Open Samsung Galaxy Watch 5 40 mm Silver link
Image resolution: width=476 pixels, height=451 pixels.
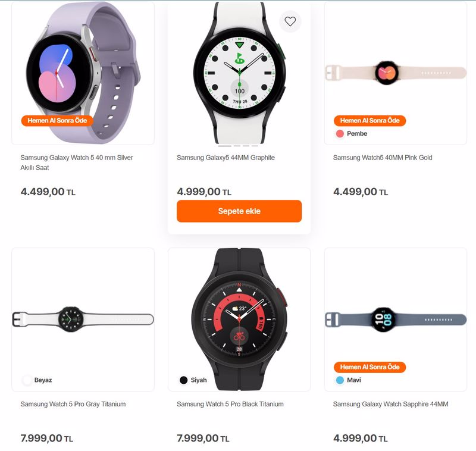point(77,162)
